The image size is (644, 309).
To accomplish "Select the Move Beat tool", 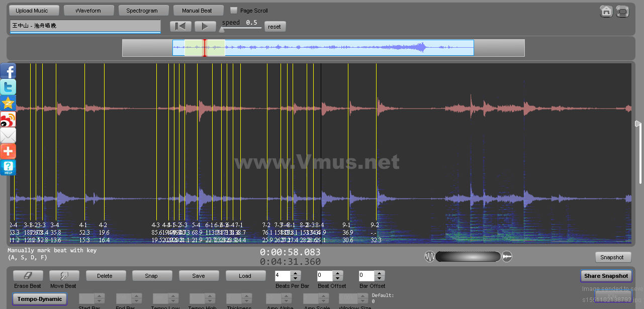I will (x=65, y=276).
